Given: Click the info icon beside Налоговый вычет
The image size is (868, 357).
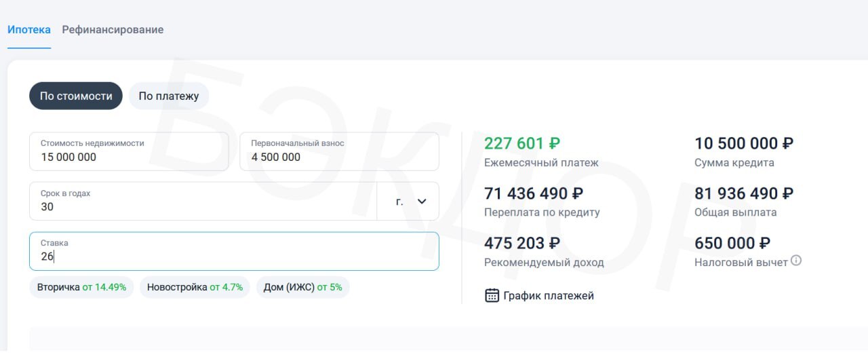Looking at the screenshot, I should tap(796, 261).
